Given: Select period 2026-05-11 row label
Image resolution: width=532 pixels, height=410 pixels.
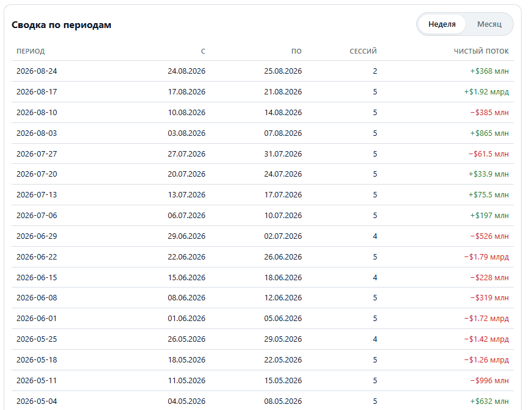Looking at the screenshot, I should click(x=37, y=381).
